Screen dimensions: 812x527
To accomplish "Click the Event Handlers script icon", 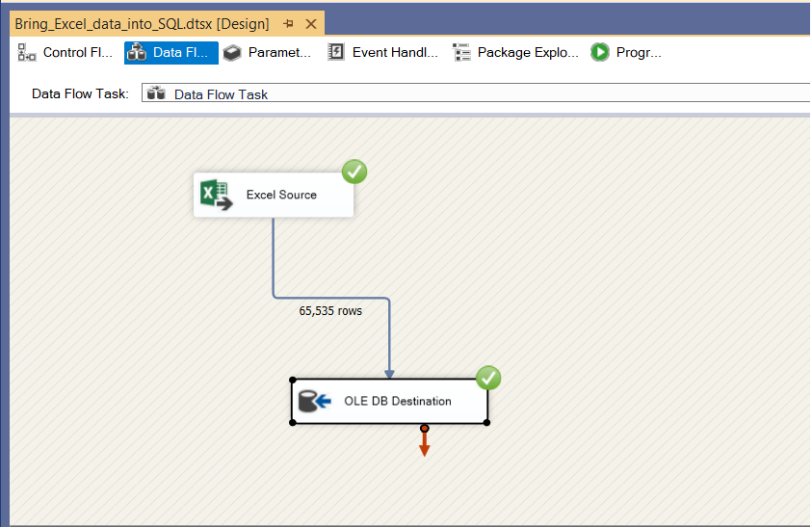I will pyautogui.click(x=336, y=53).
